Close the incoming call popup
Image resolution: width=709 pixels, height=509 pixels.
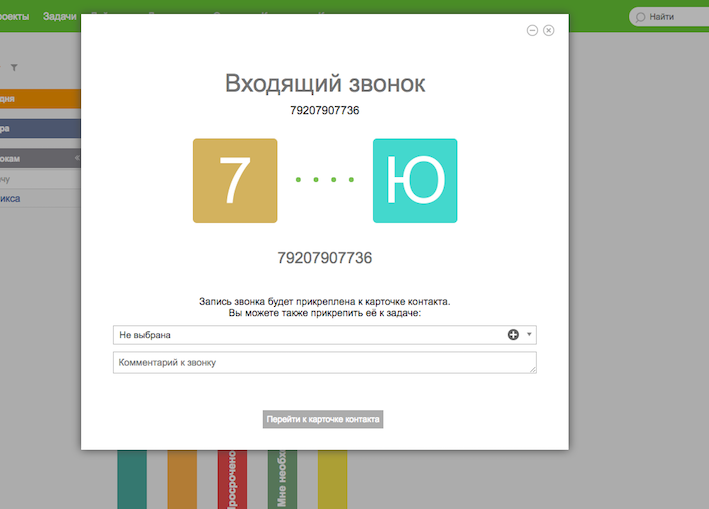(548, 30)
